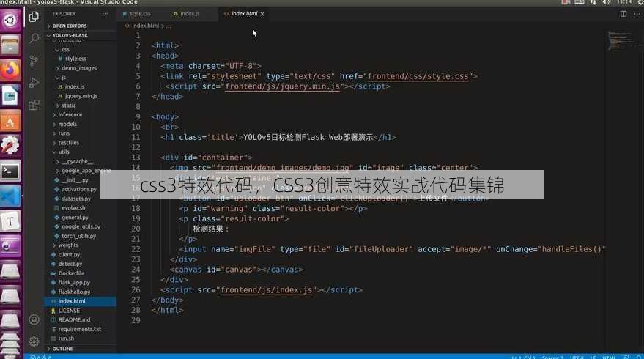Image resolution: width=644 pixels, height=359 pixels.
Task: Open Terminal from the Ubuntu dock
Action: 10,171
